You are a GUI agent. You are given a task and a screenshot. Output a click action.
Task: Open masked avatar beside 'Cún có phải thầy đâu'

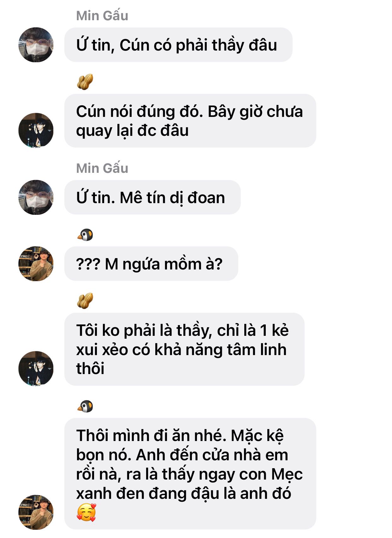[36, 45]
